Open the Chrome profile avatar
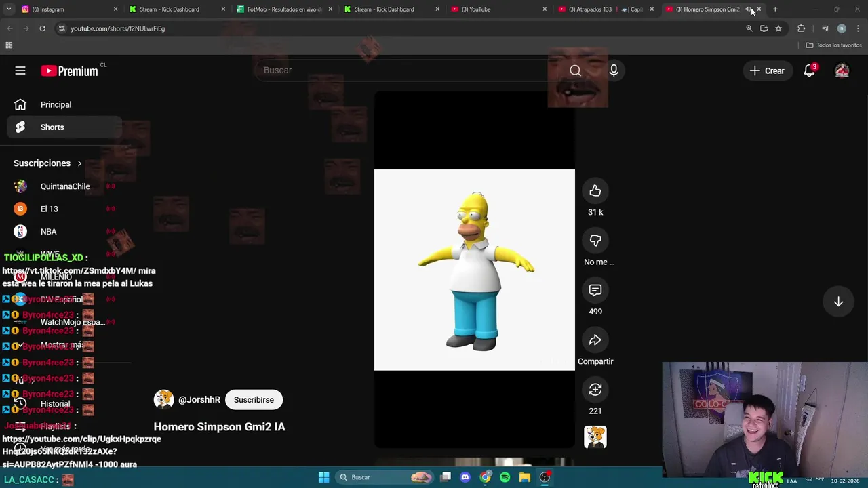The height and width of the screenshot is (488, 868). click(x=842, y=28)
